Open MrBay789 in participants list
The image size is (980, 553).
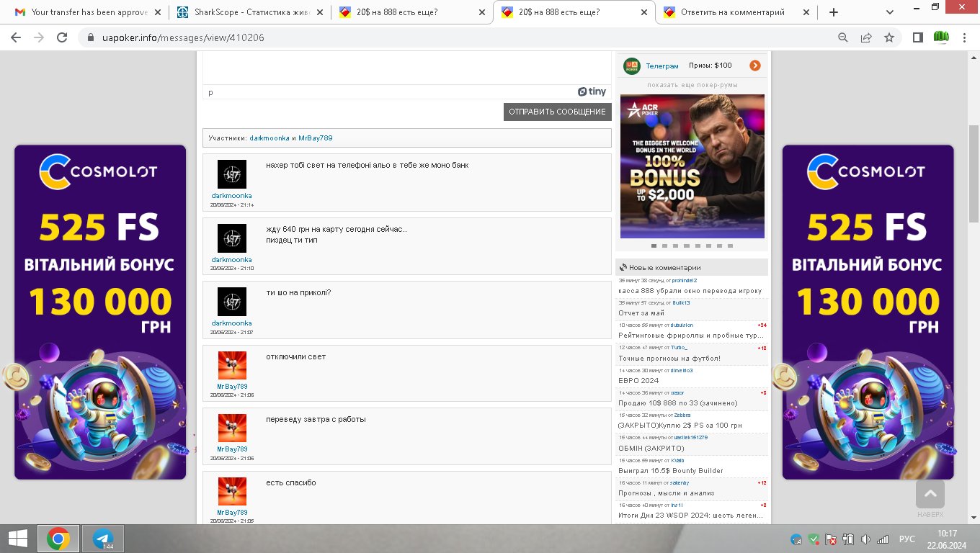316,138
